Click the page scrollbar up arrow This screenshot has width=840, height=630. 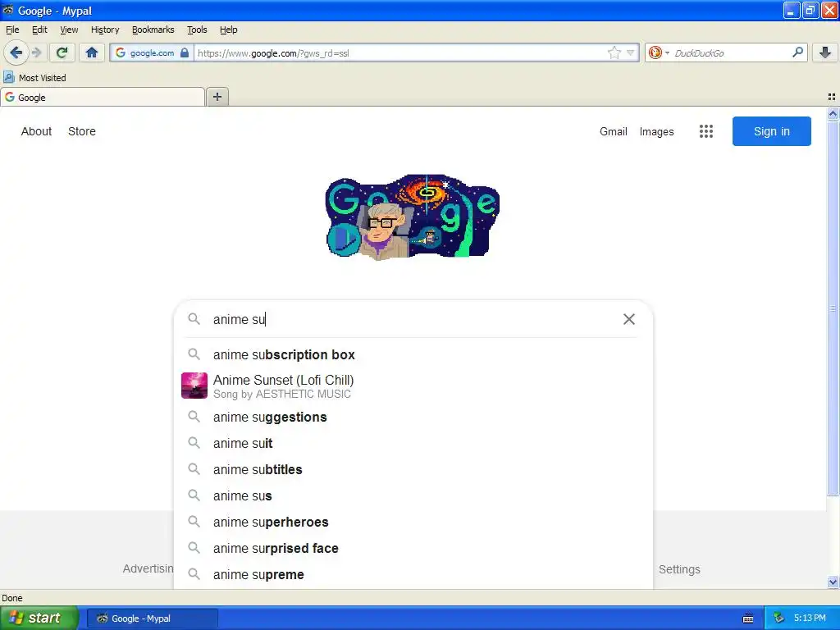coord(833,113)
